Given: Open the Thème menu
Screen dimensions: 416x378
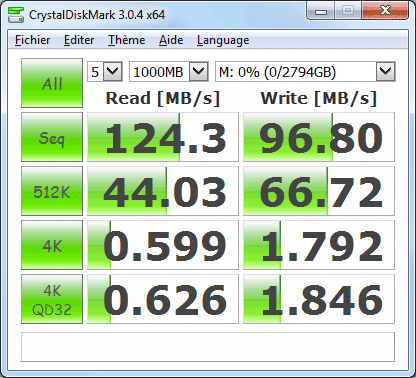Looking at the screenshot, I should (126, 40).
